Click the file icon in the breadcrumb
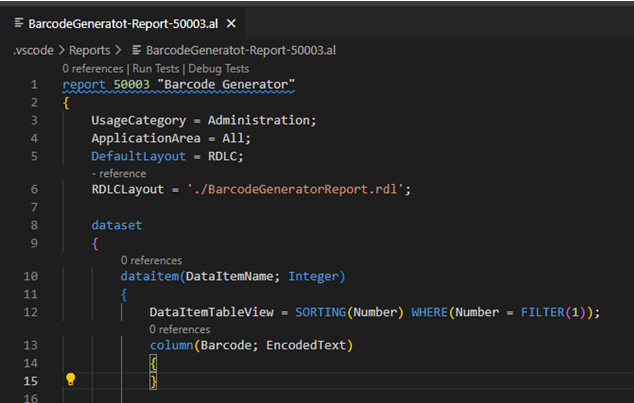This screenshot has width=634, height=403. coord(137,50)
